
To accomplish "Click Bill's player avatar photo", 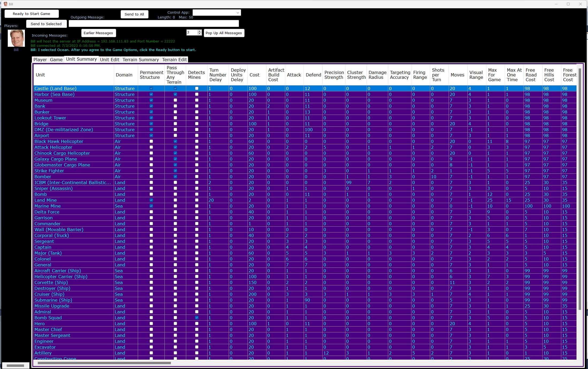I will point(16,38).
